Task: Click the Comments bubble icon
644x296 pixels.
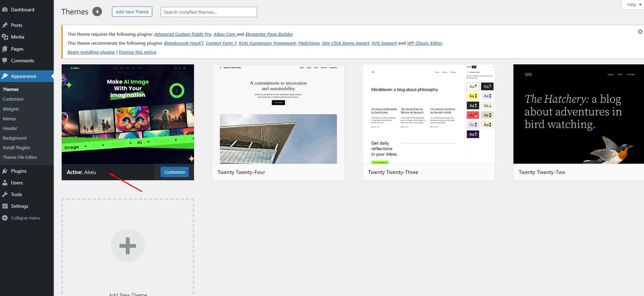Action: click(x=5, y=61)
